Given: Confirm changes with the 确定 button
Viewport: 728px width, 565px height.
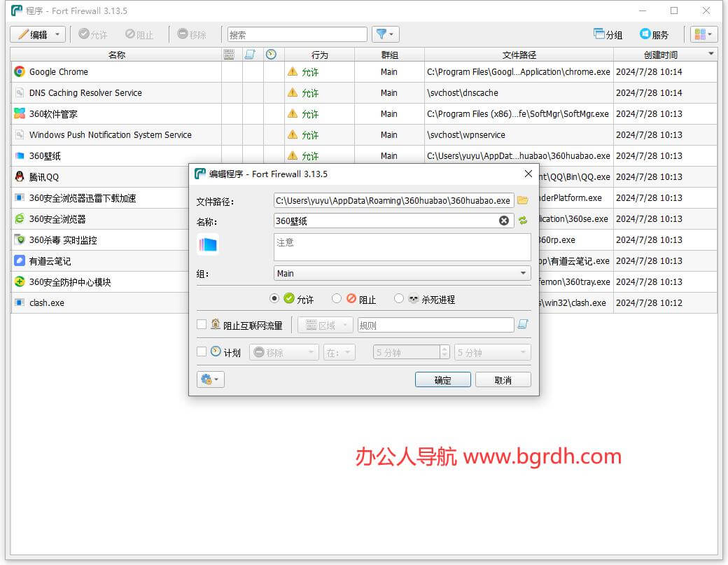Looking at the screenshot, I should click(x=442, y=380).
